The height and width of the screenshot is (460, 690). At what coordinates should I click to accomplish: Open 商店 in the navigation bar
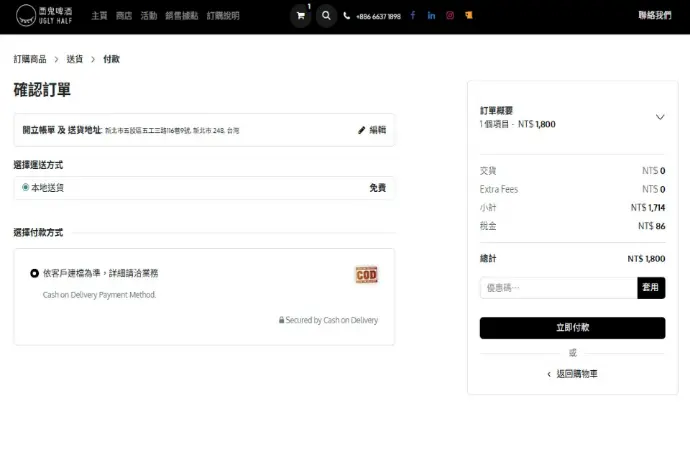(x=124, y=16)
